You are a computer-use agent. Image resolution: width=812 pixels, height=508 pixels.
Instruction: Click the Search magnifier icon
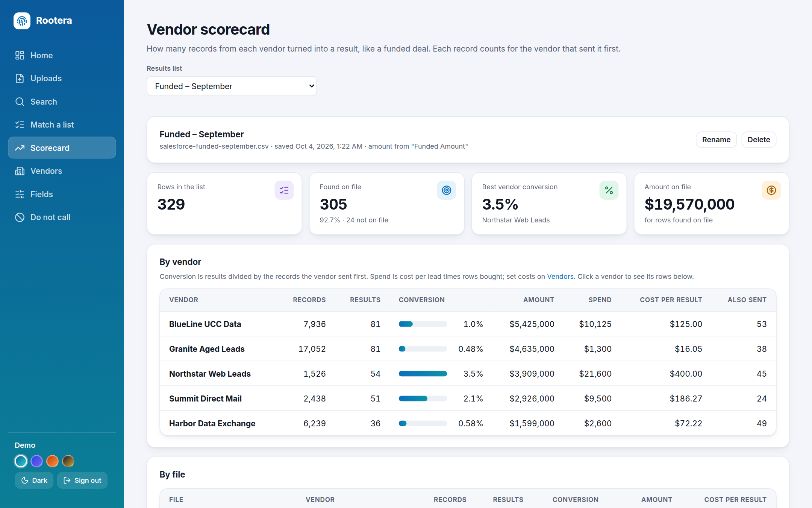(20, 102)
